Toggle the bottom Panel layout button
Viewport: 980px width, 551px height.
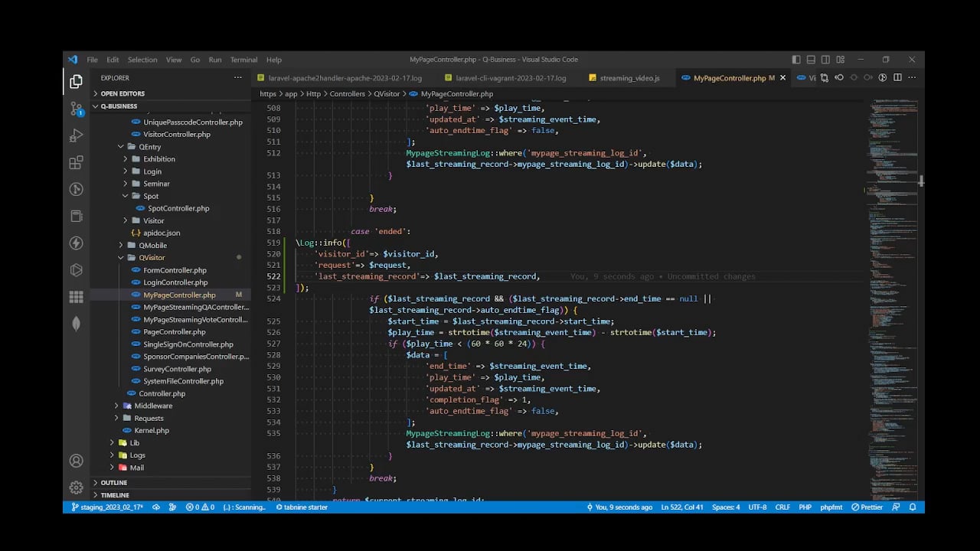[811, 60]
